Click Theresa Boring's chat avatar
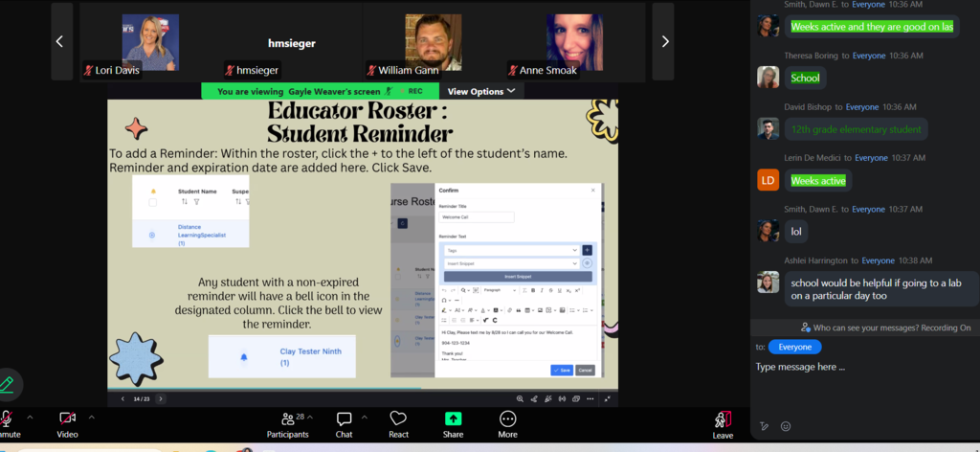The height and width of the screenshot is (452, 980). 768,78
